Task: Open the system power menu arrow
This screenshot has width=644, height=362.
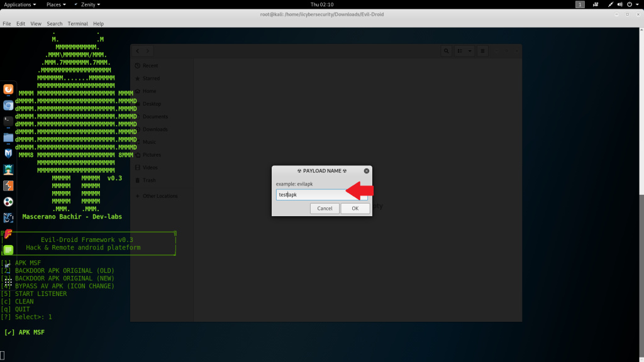Action: pos(638,4)
